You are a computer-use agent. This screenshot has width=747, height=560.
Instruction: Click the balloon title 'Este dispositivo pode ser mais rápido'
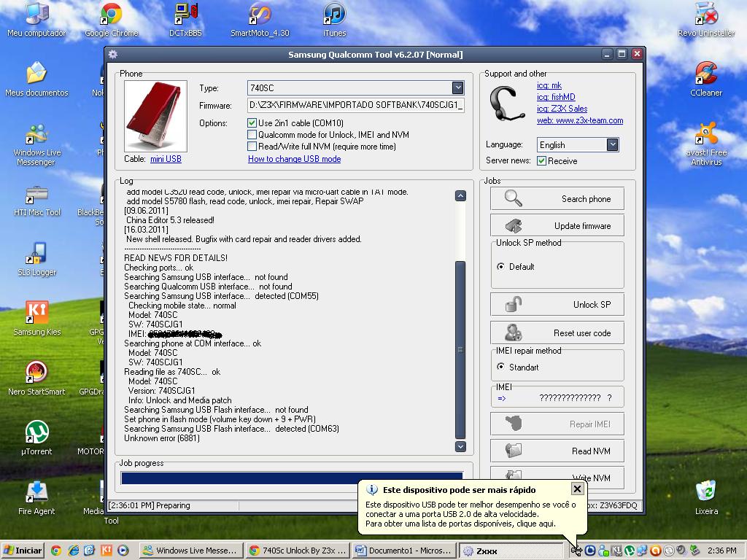tap(460, 490)
